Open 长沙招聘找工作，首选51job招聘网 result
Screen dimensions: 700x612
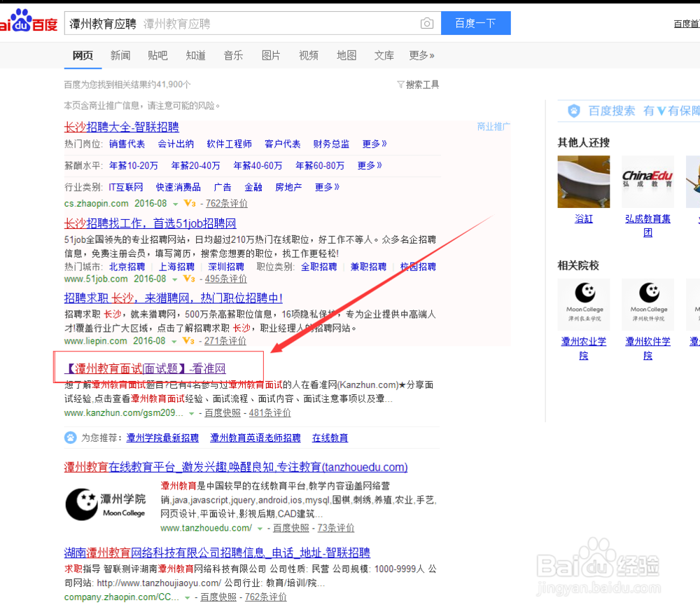150,223
